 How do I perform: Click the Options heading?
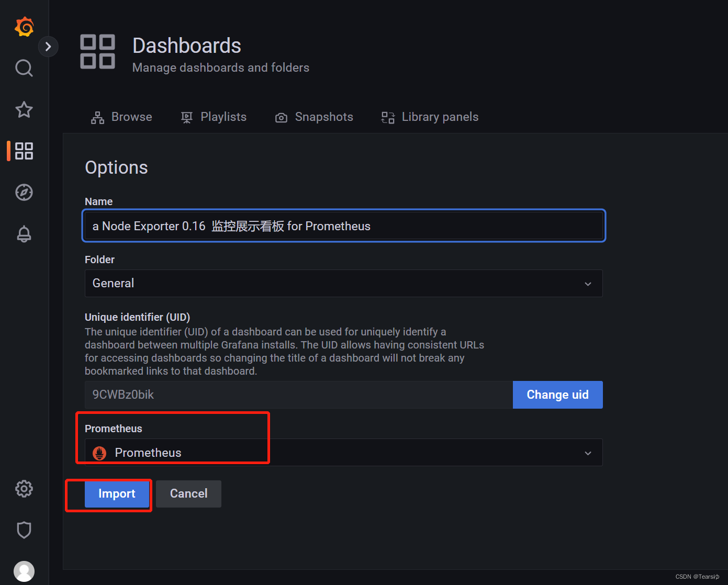tap(116, 167)
